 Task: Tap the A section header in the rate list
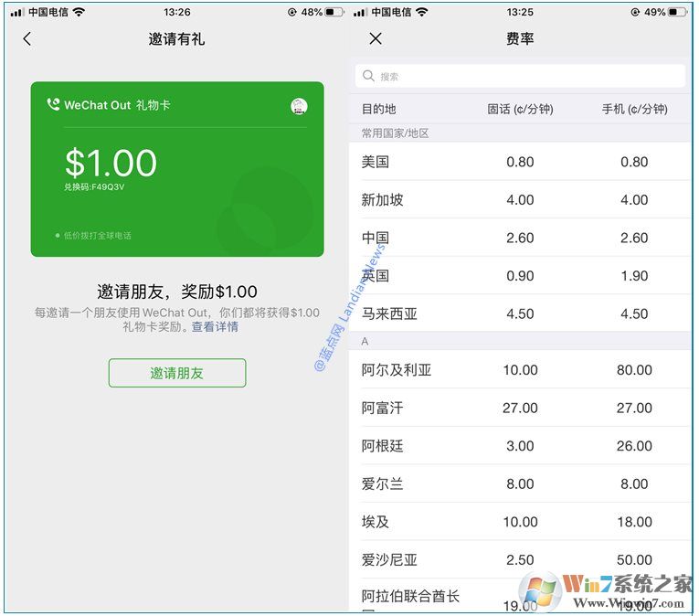coord(365,341)
